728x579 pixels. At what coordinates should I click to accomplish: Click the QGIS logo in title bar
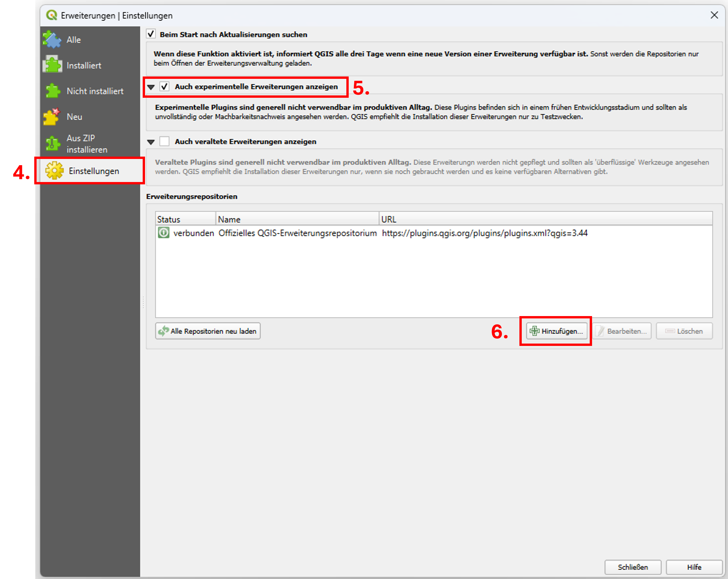[x=52, y=15]
